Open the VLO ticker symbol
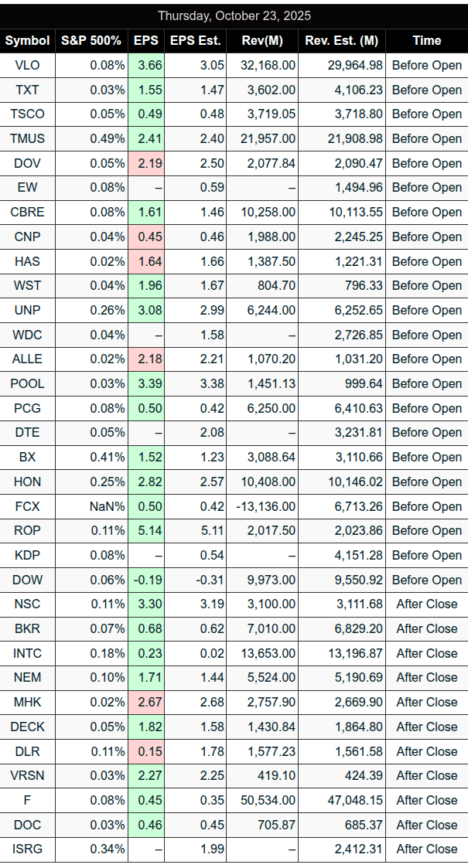This screenshot has width=468, height=868. point(28,65)
